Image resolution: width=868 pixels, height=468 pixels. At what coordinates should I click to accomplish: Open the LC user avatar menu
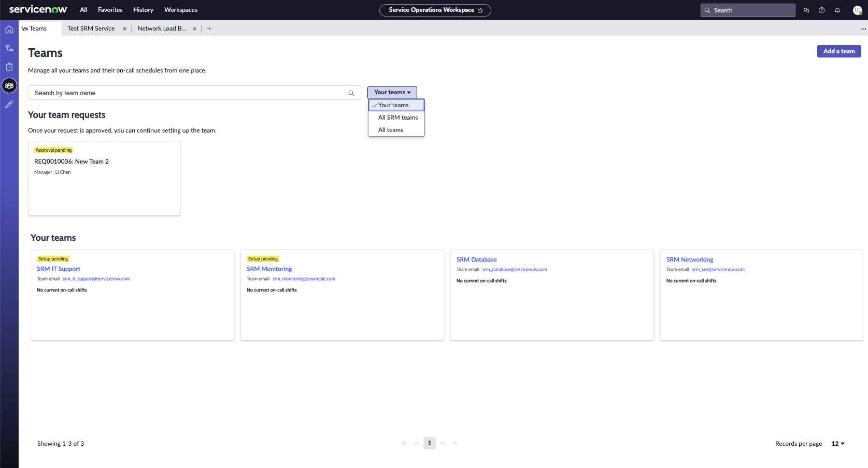(x=858, y=10)
